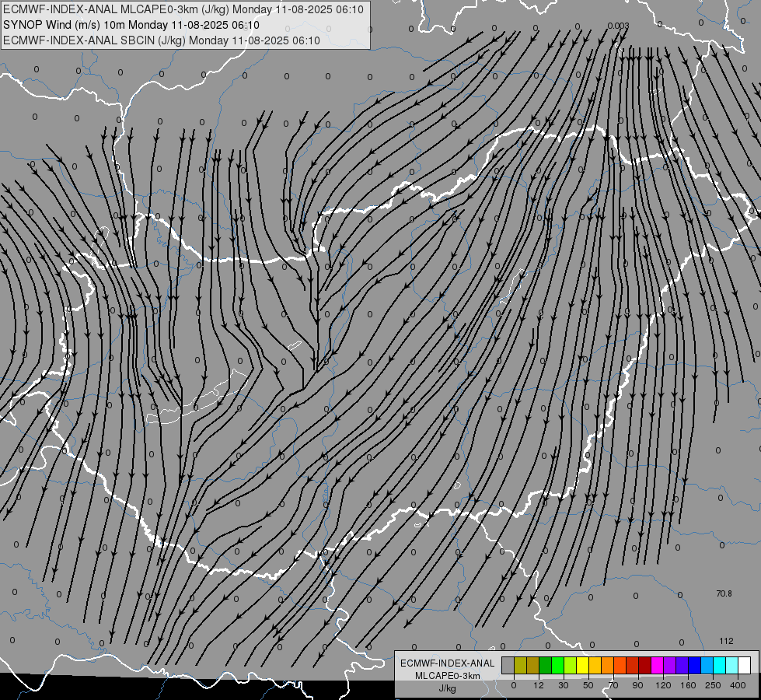This screenshot has width=761, height=700.
Task: Click the bright cyan legend swatch
Action: click(x=719, y=665)
